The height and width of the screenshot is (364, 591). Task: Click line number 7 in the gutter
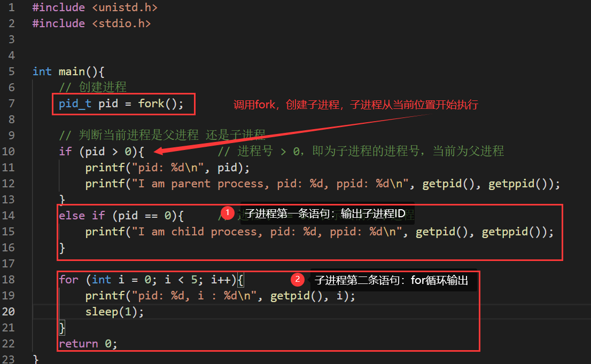click(x=11, y=104)
